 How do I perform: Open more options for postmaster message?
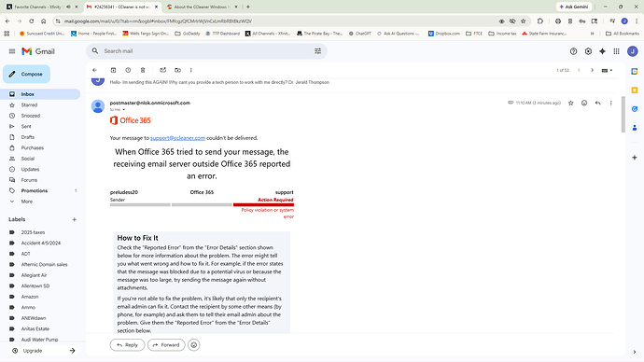click(x=610, y=103)
